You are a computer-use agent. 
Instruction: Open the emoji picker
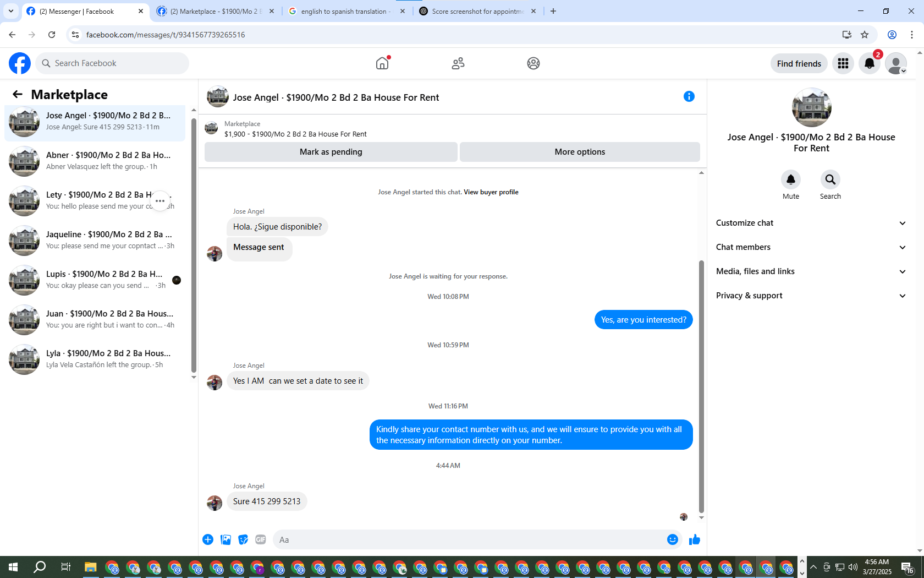coord(672,539)
